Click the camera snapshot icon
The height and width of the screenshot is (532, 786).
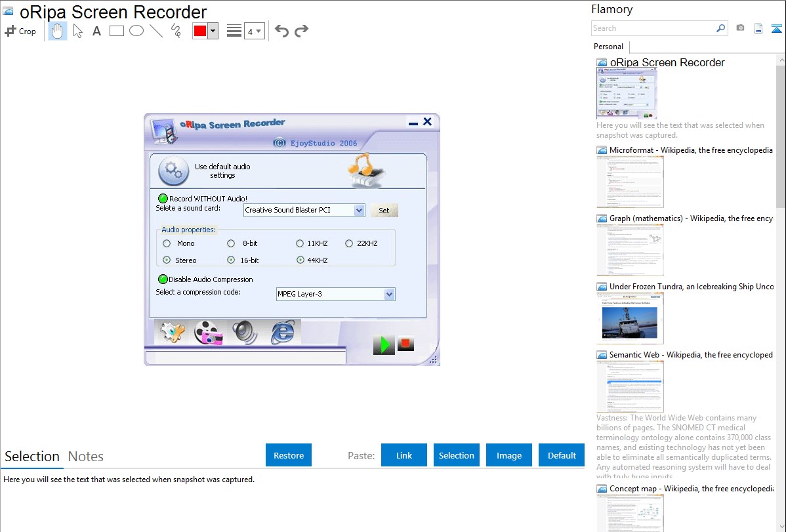pyautogui.click(x=740, y=28)
